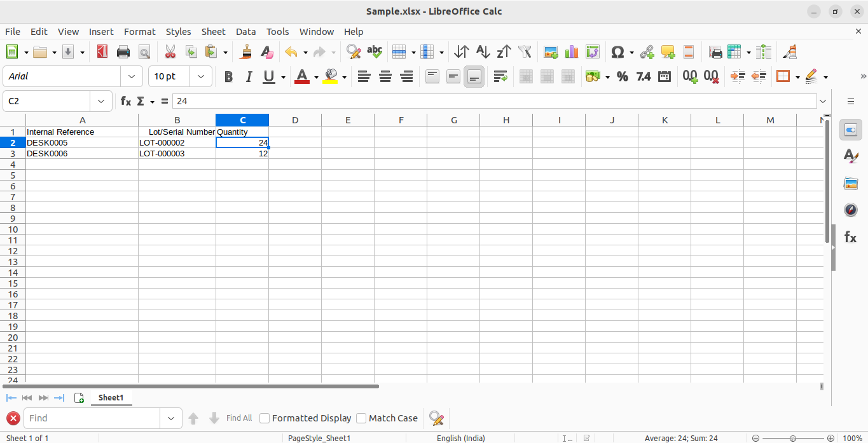868x443 pixels.
Task: Close the Find toolbar
Action: point(13,418)
